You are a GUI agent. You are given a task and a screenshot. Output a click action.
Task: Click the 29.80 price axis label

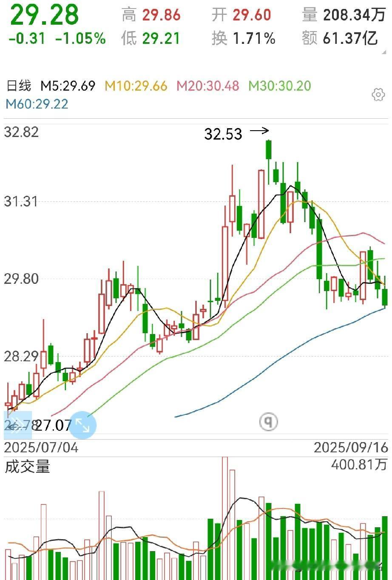(22, 279)
